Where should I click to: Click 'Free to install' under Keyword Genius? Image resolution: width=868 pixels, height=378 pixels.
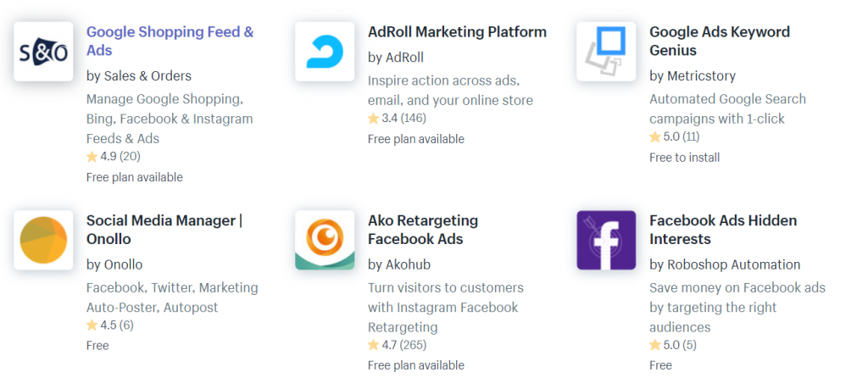[685, 158]
